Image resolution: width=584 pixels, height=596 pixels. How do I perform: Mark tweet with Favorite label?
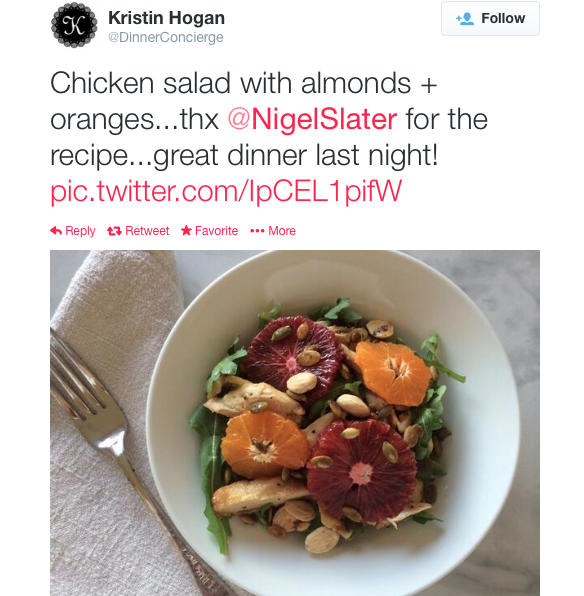point(216,231)
